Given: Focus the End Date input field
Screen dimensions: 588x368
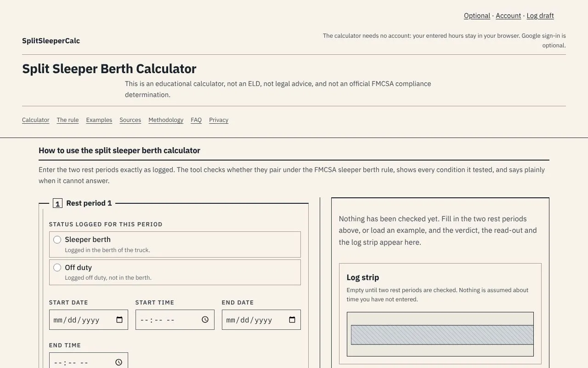Looking at the screenshot, I should click(261, 320).
